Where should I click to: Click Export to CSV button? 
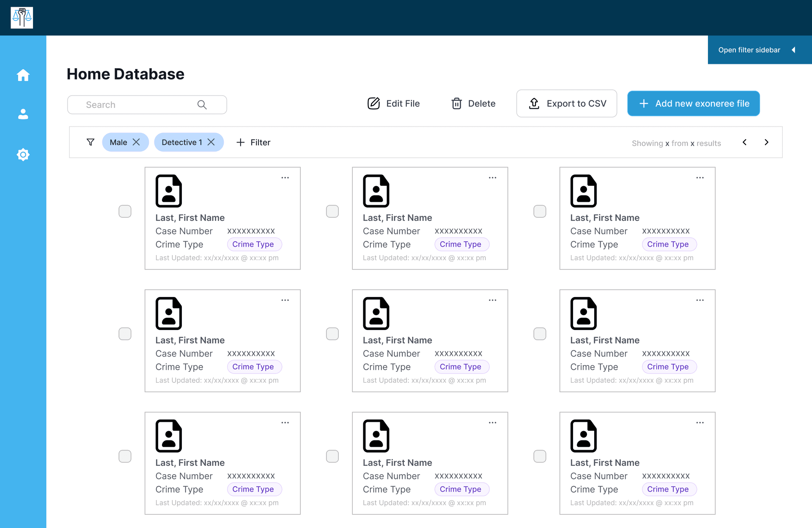[566, 104]
